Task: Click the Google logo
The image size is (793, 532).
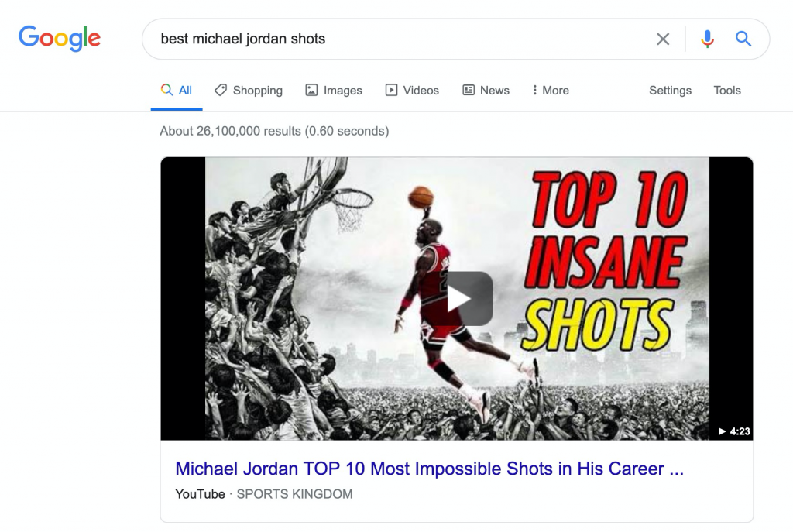Action: click(x=60, y=39)
